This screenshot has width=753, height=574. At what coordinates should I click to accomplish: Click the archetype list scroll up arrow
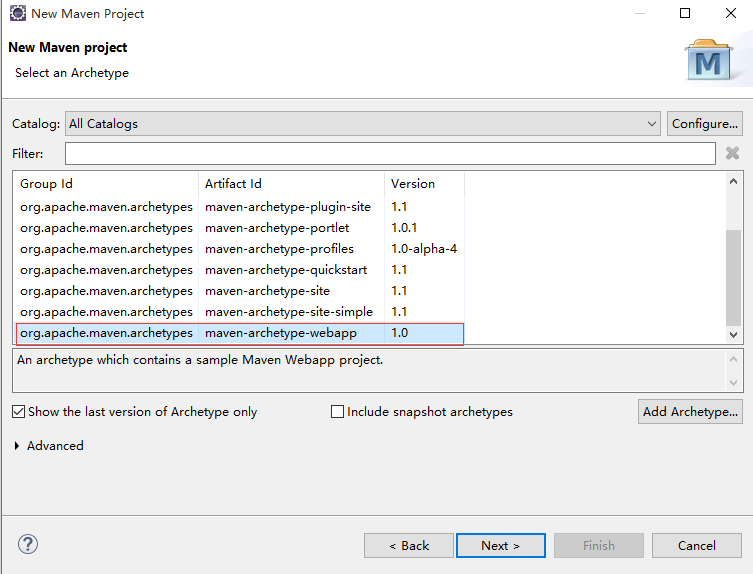733,182
